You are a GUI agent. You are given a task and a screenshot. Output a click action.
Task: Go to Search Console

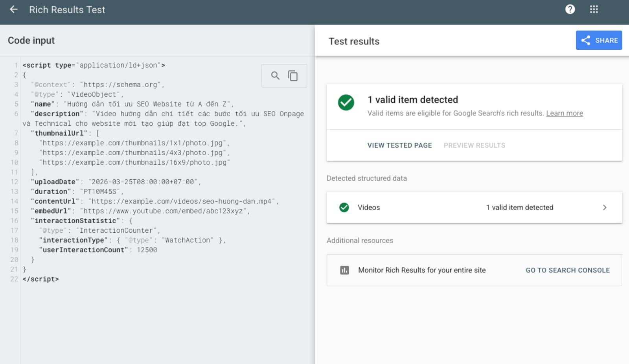568,270
